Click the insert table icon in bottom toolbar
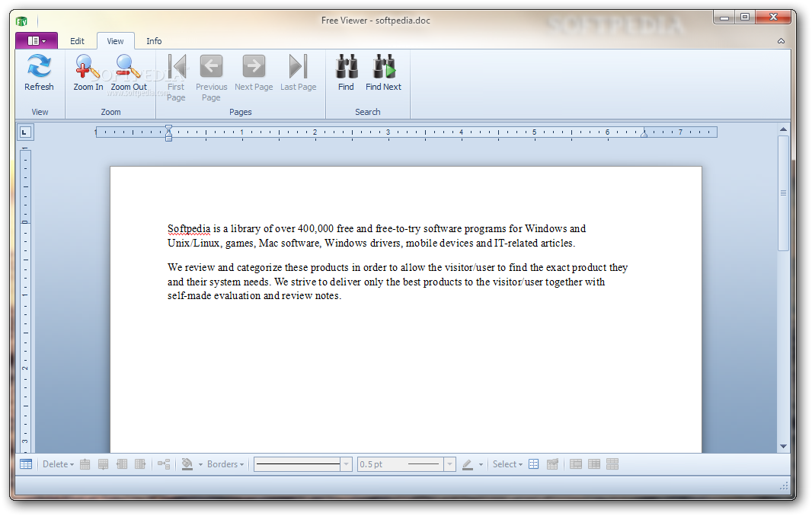The width and height of the screenshot is (812, 516). pyautogui.click(x=26, y=464)
